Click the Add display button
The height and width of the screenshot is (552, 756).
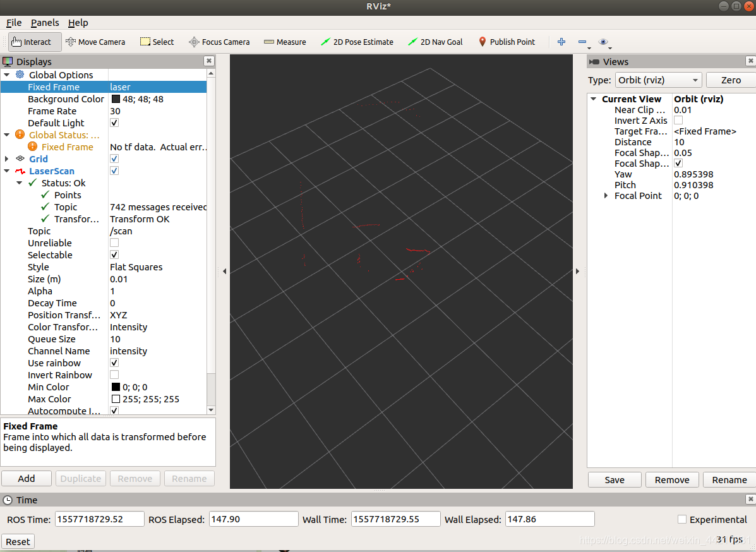[x=27, y=478]
